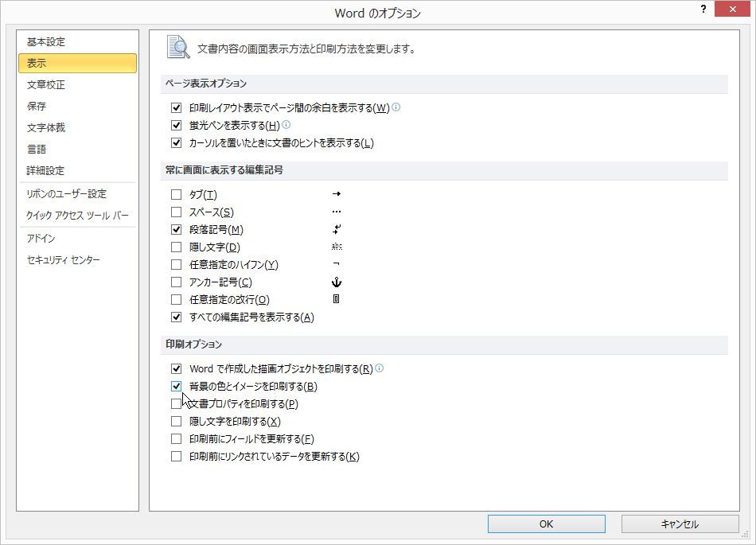
Task: Check 任意指定の改行(O) checkbox
Action: tap(176, 300)
